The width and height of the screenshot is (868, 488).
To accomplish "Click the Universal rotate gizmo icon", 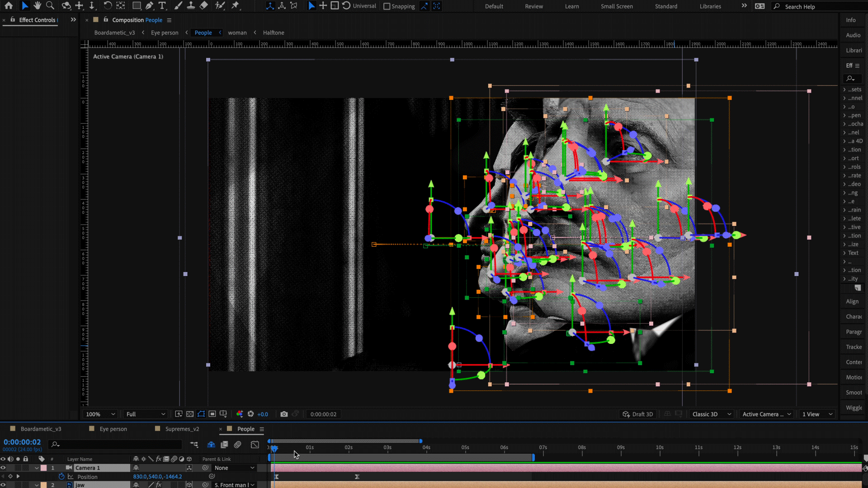I will click(346, 6).
